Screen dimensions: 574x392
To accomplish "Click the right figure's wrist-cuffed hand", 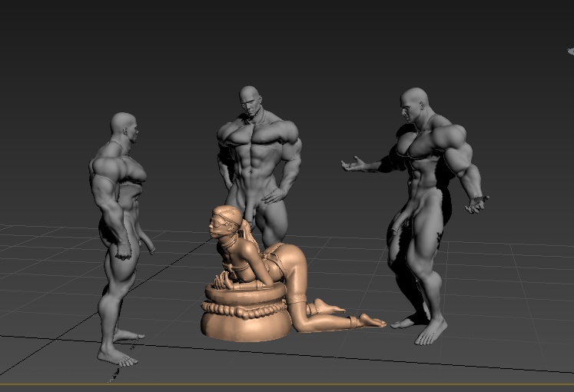I will (476, 204).
